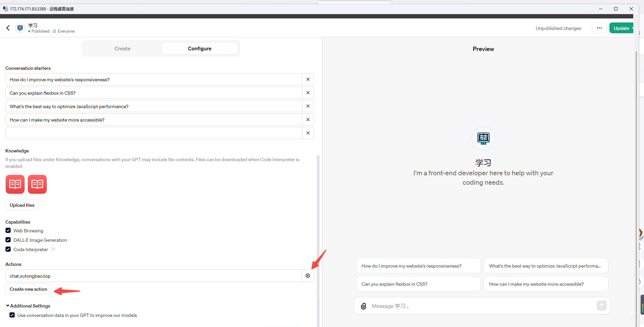Viewport: 644px width, 327px height.
Task: Open the three-dot more options menu
Action: pyautogui.click(x=599, y=28)
